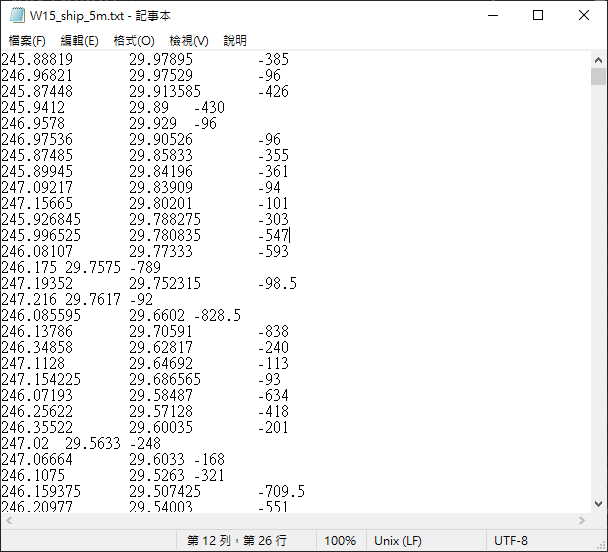Click the value -240
The height and width of the screenshot is (552, 608).
(x=273, y=347)
